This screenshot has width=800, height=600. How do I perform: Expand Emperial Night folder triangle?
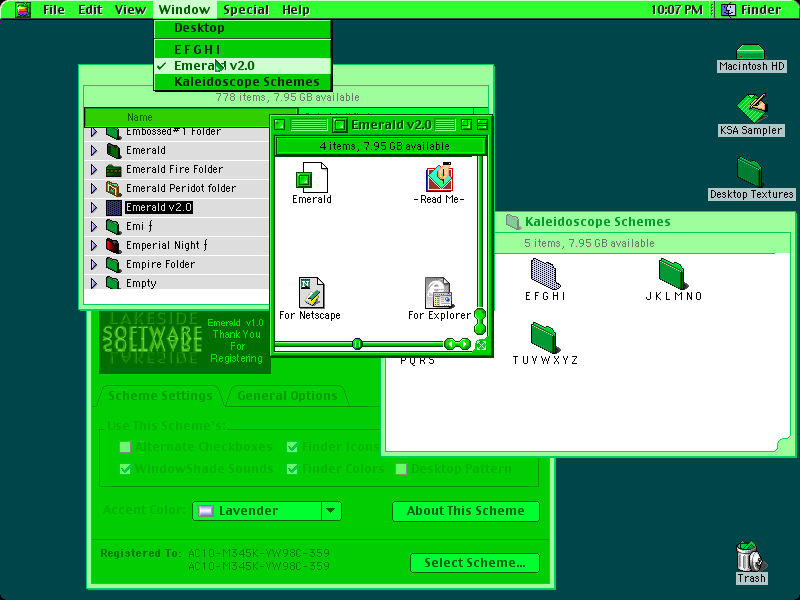click(x=94, y=245)
